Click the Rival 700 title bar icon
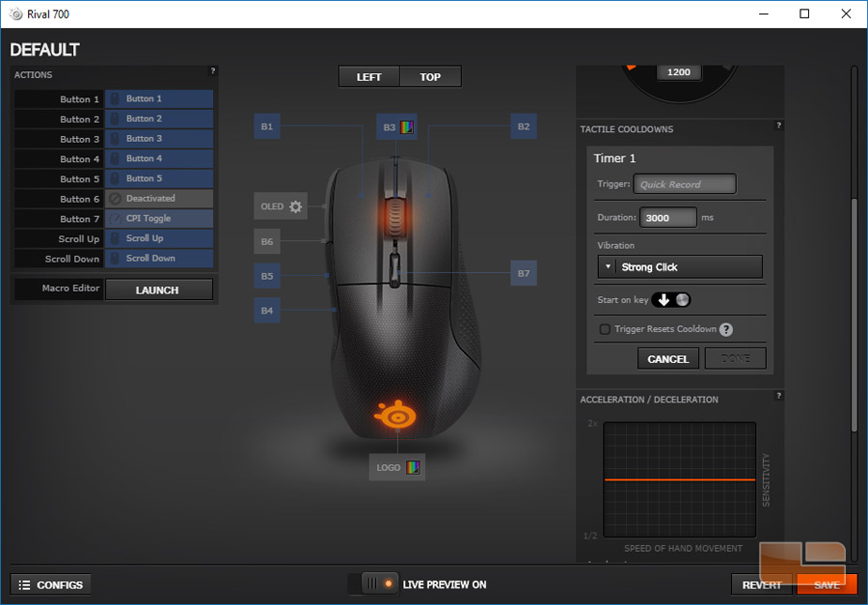868x605 pixels. (16, 14)
